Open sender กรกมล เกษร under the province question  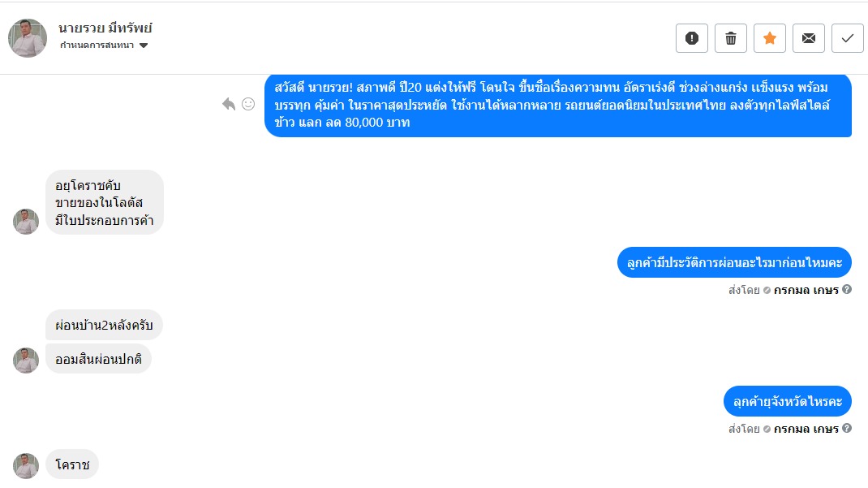coord(806,430)
